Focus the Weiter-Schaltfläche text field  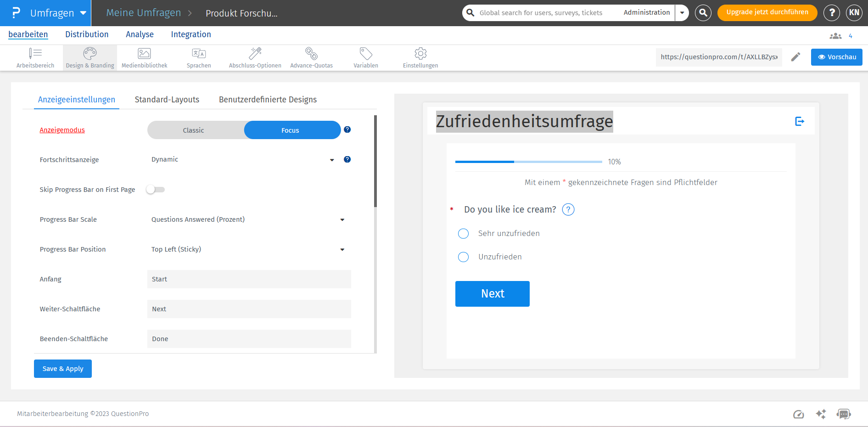[x=249, y=309]
